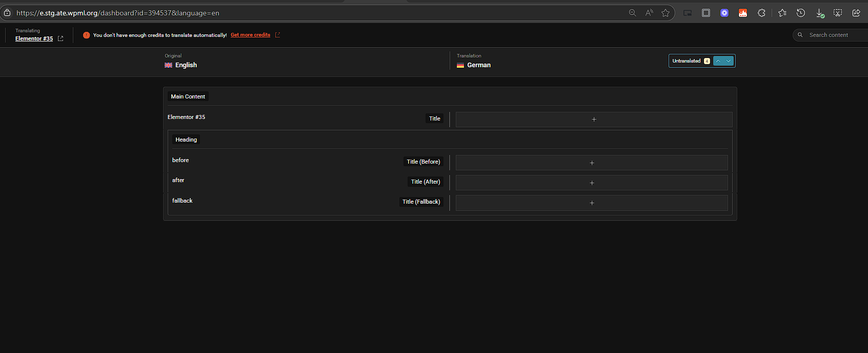Image resolution: width=868 pixels, height=353 pixels.
Task: Click the browser address bar URL
Action: coord(118,13)
